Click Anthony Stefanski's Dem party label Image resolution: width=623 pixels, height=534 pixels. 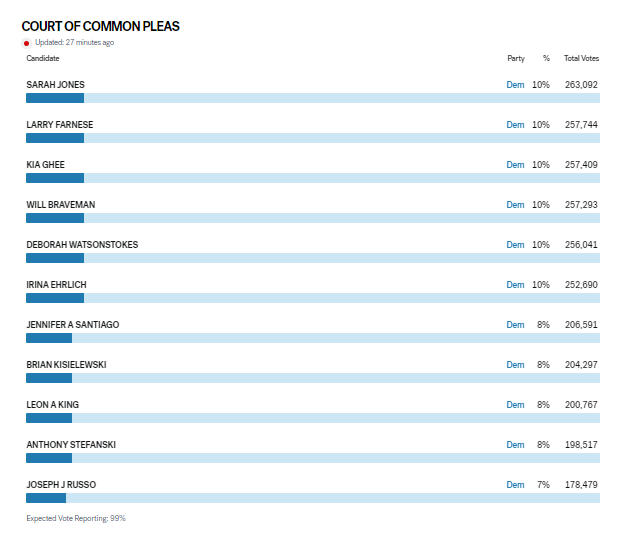pos(515,445)
